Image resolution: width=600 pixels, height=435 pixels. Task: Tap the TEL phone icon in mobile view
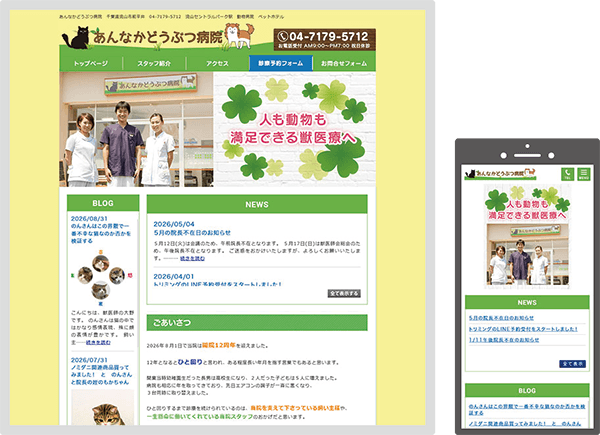click(567, 174)
